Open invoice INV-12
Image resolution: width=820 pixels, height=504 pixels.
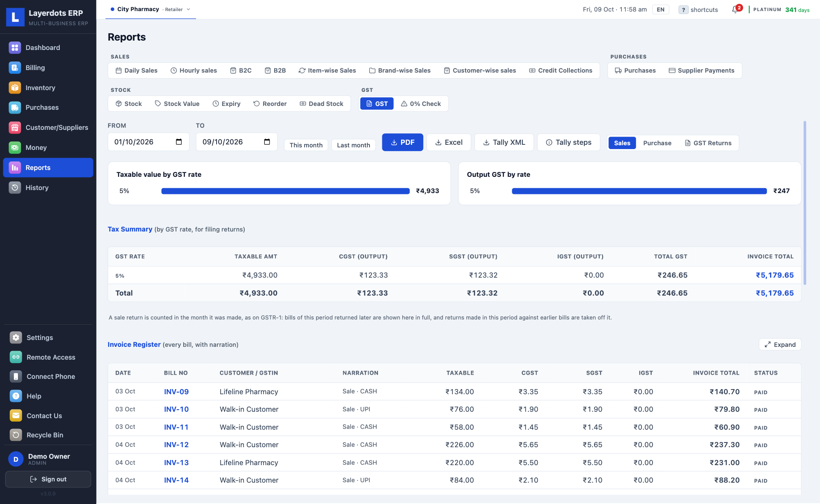pyautogui.click(x=176, y=445)
